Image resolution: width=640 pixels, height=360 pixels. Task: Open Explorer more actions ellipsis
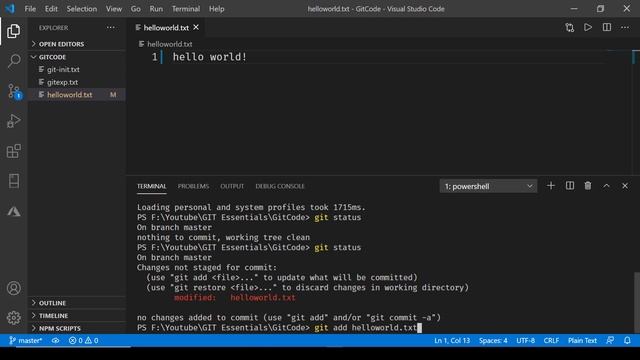[x=111, y=28]
